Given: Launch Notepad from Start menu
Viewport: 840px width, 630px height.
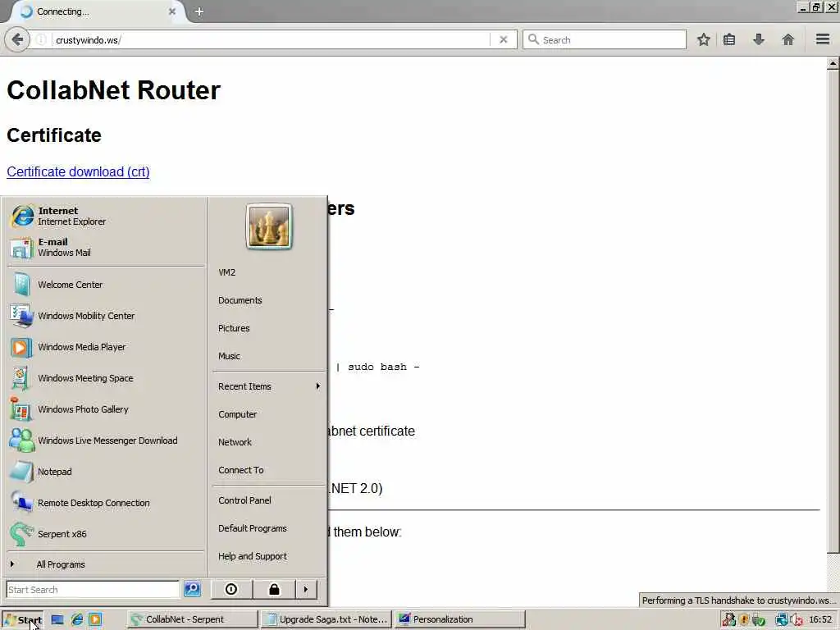Looking at the screenshot, I should (106, 472).
